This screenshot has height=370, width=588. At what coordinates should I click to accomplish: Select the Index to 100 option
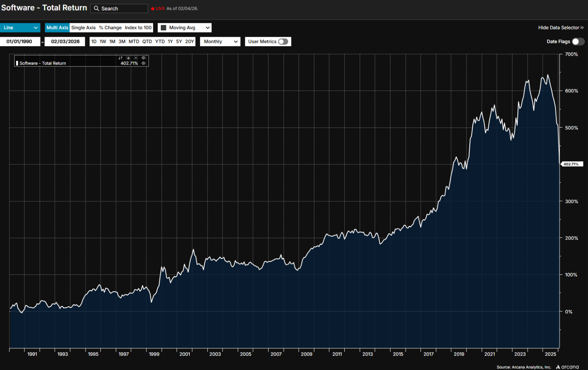138,28
